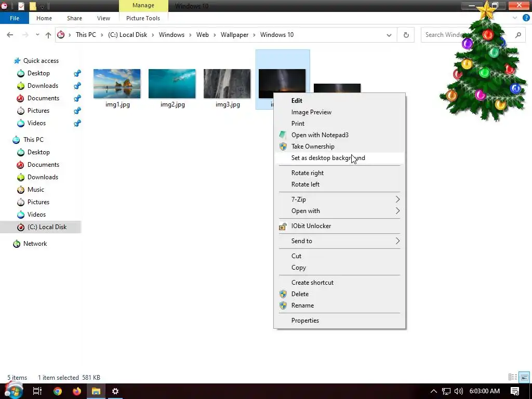Image resolution: width=532 pixels, height=399 pixels.
Task: Click (C:) Local Disk breadcrumb
Action: (x=128, y=35)
